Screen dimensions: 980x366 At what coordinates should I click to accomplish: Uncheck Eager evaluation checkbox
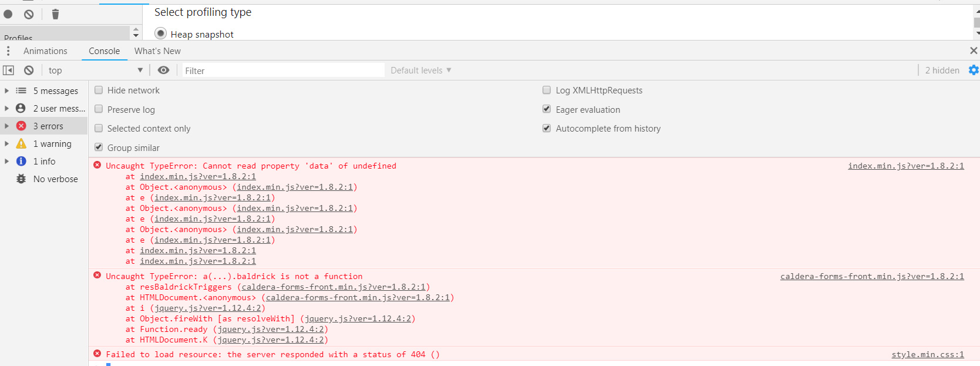point(547,109)
